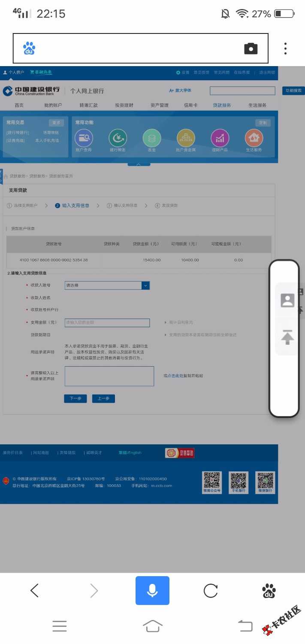Open 贷款服务 navigation tab
The height and width of the screenshot is (644, 305).
tap(222, 105)
